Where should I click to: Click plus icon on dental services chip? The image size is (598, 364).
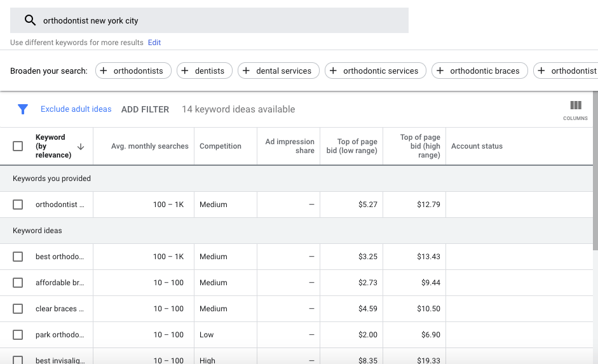point(246,71)
